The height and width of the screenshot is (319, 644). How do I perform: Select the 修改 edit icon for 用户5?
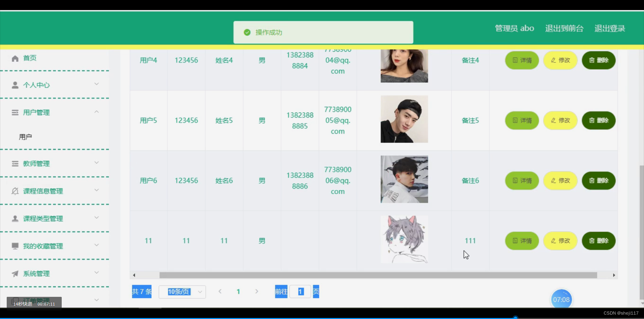tap(553, 120)
